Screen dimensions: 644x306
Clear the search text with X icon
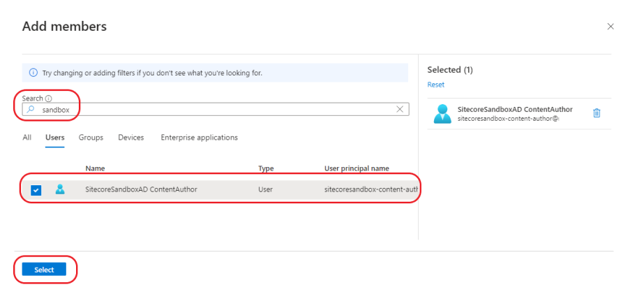[400, 109]
